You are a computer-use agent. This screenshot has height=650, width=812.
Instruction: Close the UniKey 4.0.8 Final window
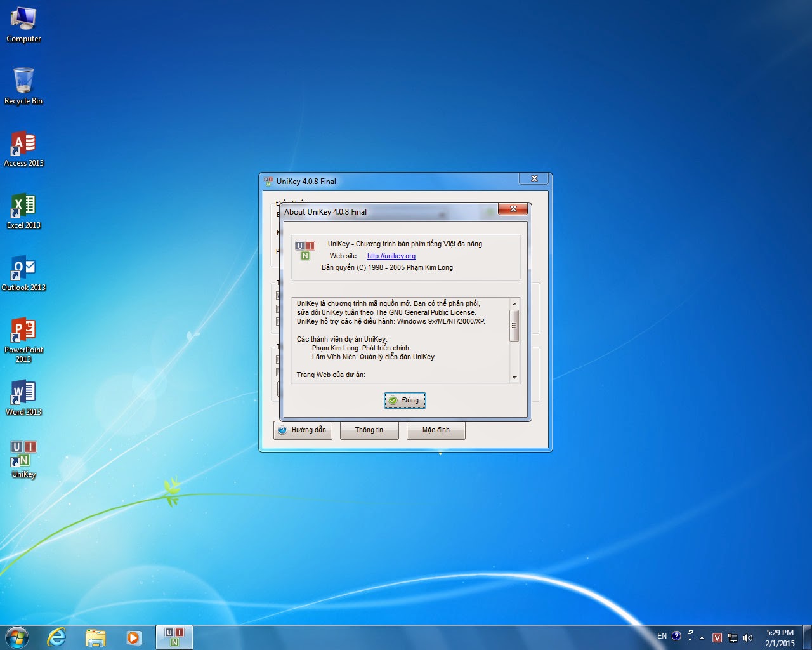point(534,178)
